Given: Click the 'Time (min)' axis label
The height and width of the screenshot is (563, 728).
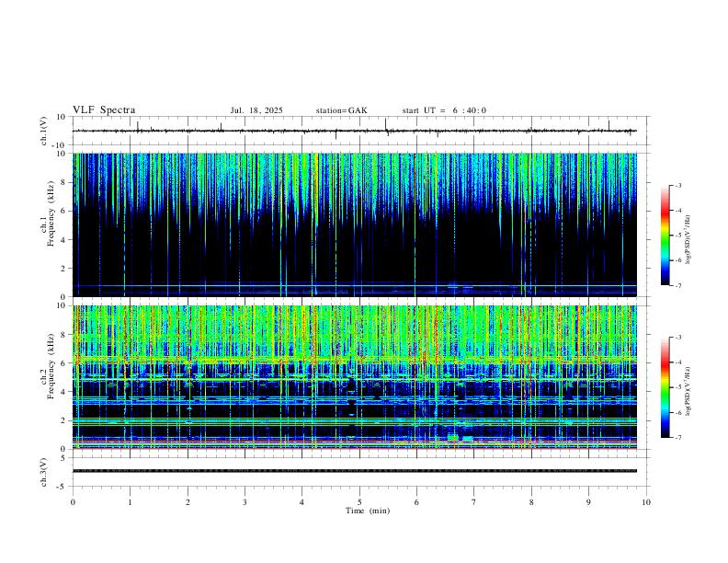Looking at the screenshot, I should point(368,511).
